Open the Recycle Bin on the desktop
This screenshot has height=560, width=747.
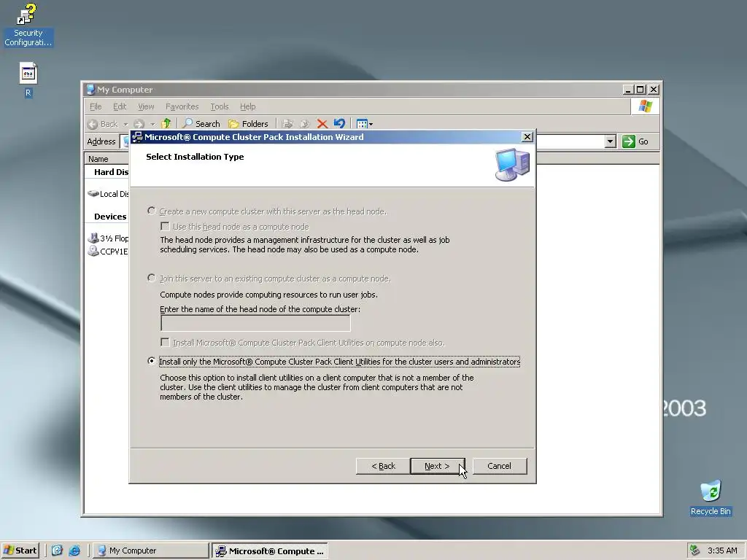(711, 497)
